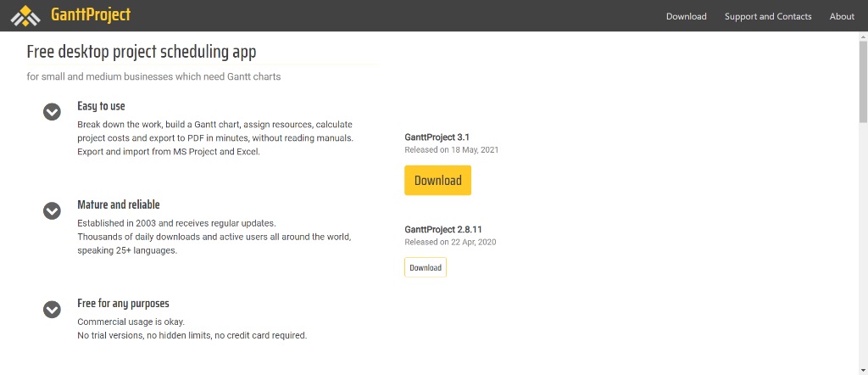This screenshot has width=868, height=375.
Task: Click 'Released on 18 May, 2021' text
Action: (x=452, y=149)
